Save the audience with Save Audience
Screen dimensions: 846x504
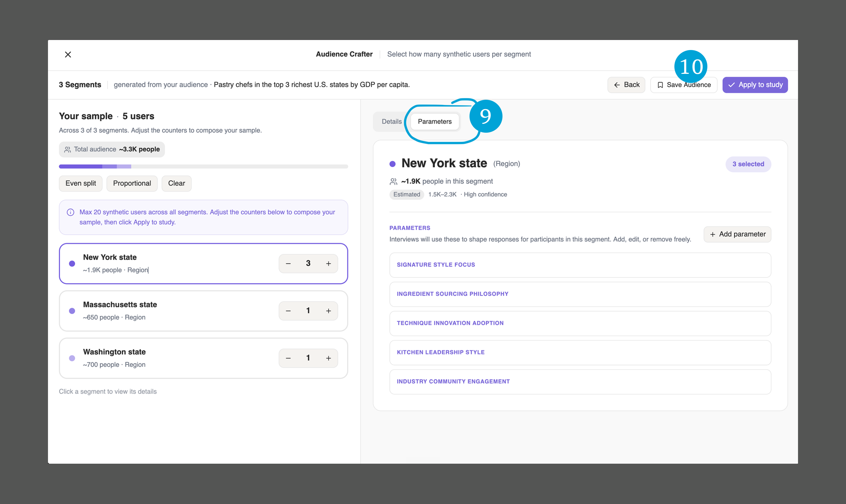684,84
